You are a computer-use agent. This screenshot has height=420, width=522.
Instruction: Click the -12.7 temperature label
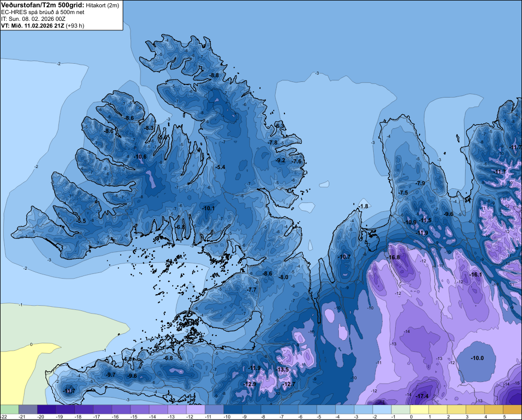click(x=289, y=384)
